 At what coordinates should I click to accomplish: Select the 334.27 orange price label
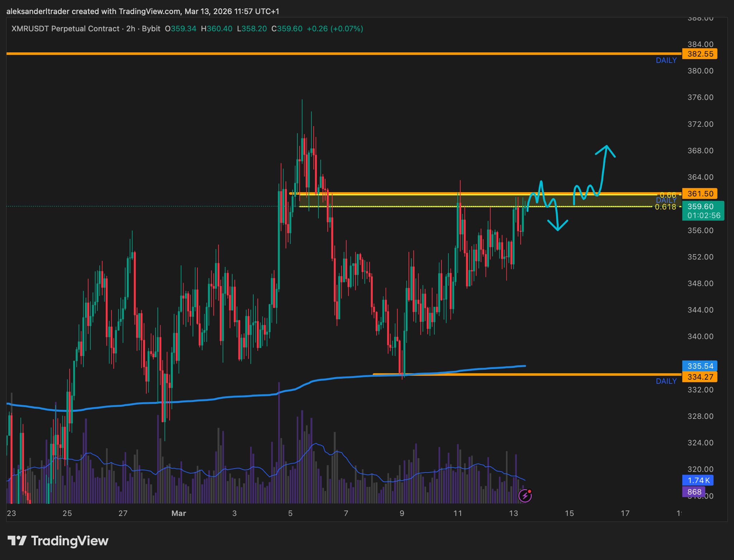pos(700,377)
